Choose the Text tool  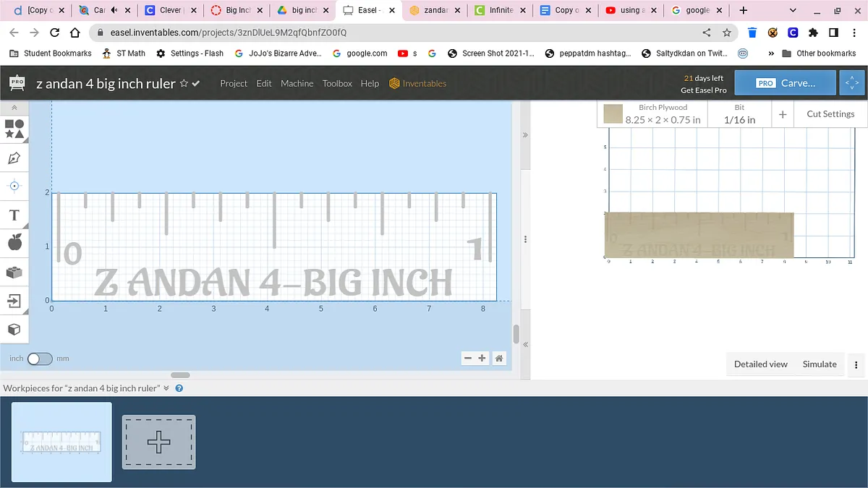click(14, 215)
